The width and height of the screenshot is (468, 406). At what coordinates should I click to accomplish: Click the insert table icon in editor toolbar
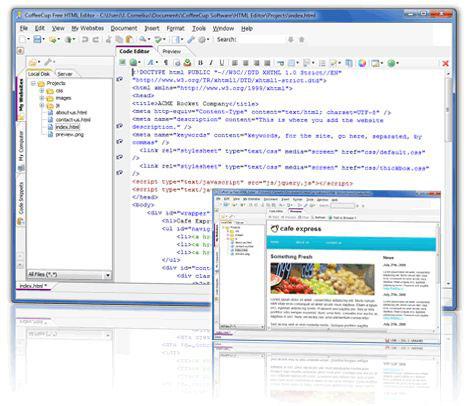291,63
